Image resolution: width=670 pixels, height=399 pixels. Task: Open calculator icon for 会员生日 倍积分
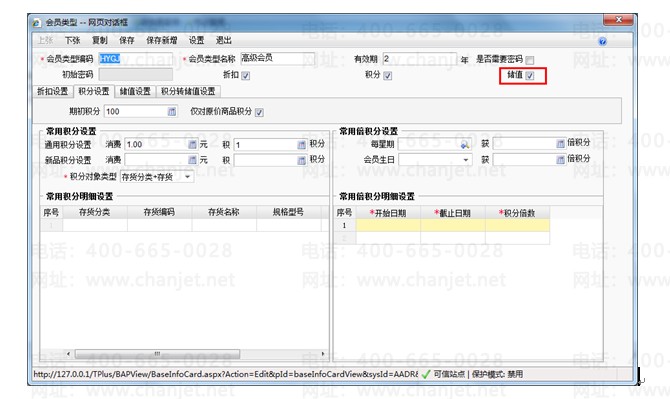pyautogui.click(x=561, y=159)
